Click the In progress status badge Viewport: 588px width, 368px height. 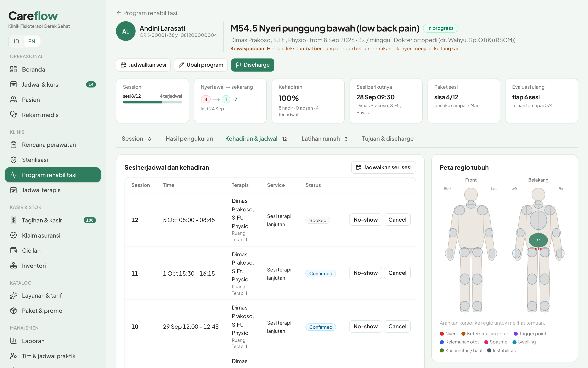click(x=440, y=28)
